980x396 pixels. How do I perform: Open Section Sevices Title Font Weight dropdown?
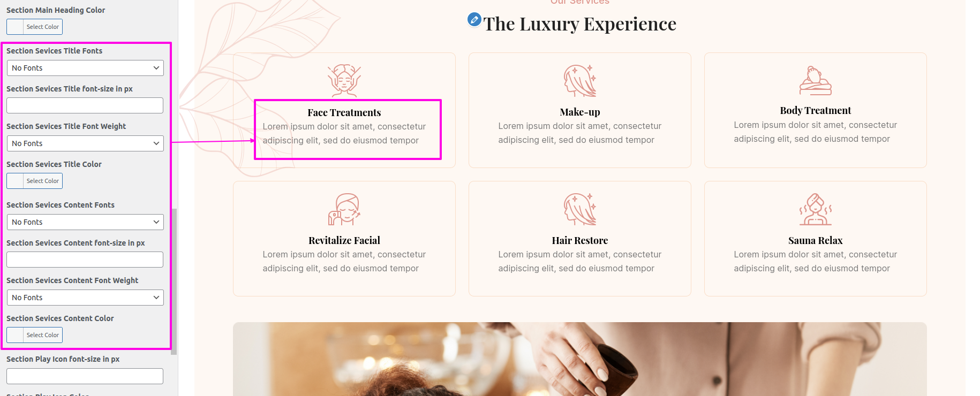pos(85,143)
